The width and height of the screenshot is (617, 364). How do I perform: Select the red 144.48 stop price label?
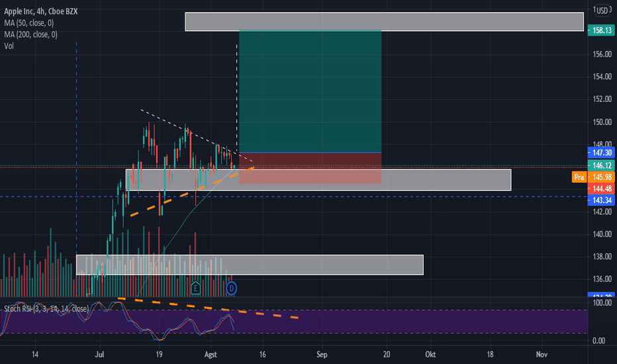pos(601,189)
